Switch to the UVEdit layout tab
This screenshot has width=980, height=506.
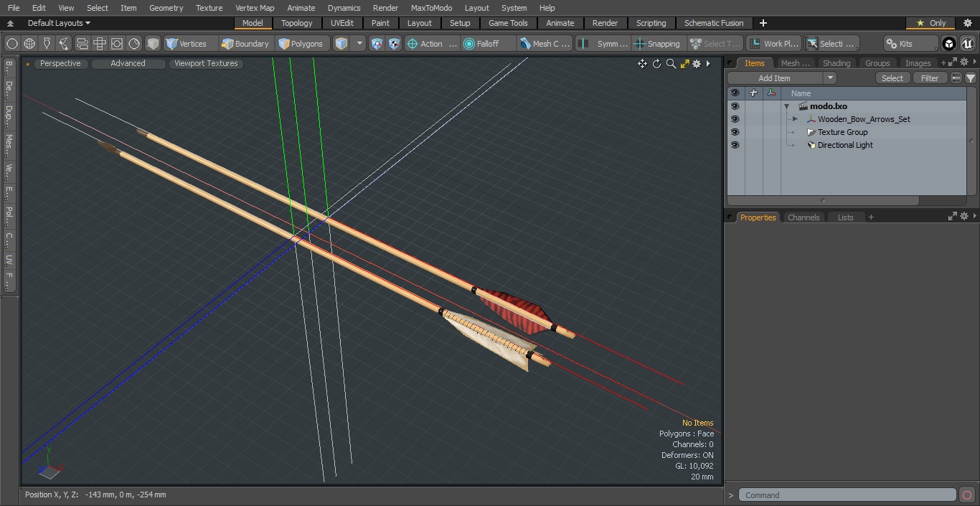(342, 23)
